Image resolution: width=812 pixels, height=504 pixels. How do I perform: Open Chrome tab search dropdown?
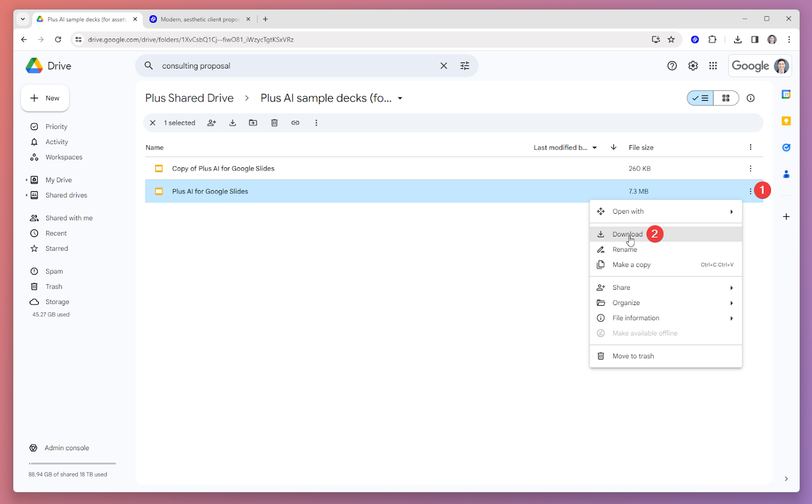pyautogui.click(x=23, y=19)
